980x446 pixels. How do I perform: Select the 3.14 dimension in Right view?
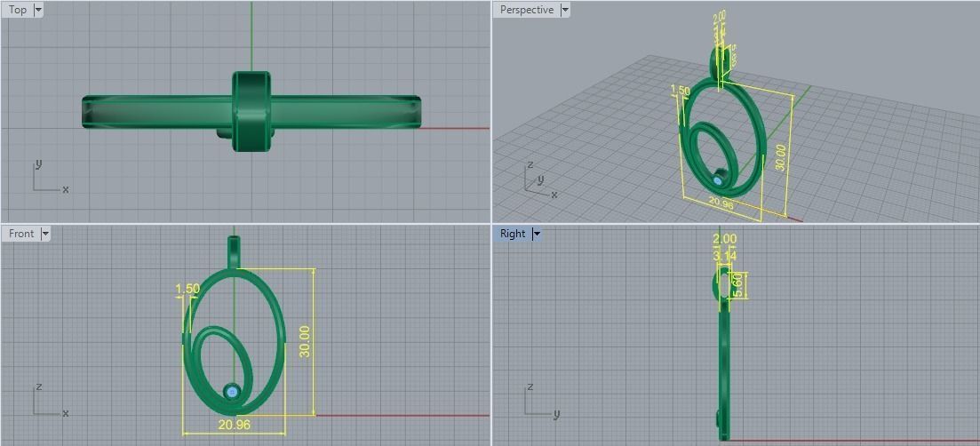[x=724, y=256]
